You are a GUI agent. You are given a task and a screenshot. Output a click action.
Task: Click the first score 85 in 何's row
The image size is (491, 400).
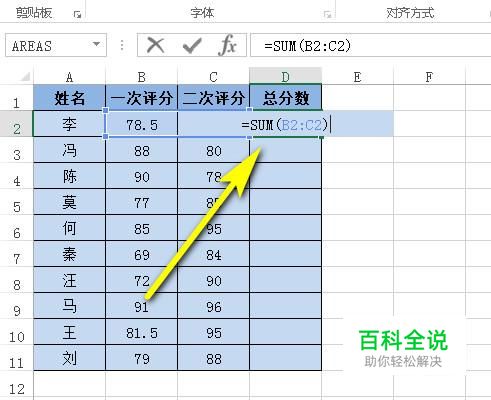coord(142,228)
